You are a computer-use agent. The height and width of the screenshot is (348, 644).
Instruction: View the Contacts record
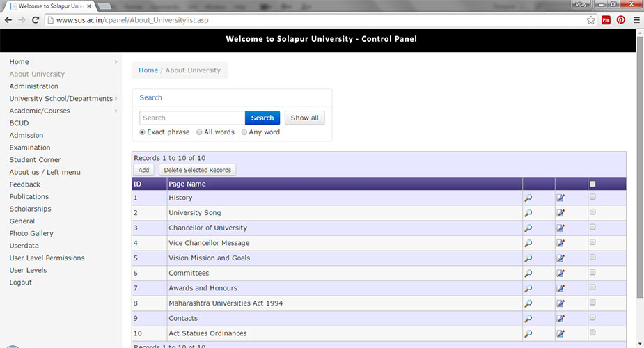(528, 319)
